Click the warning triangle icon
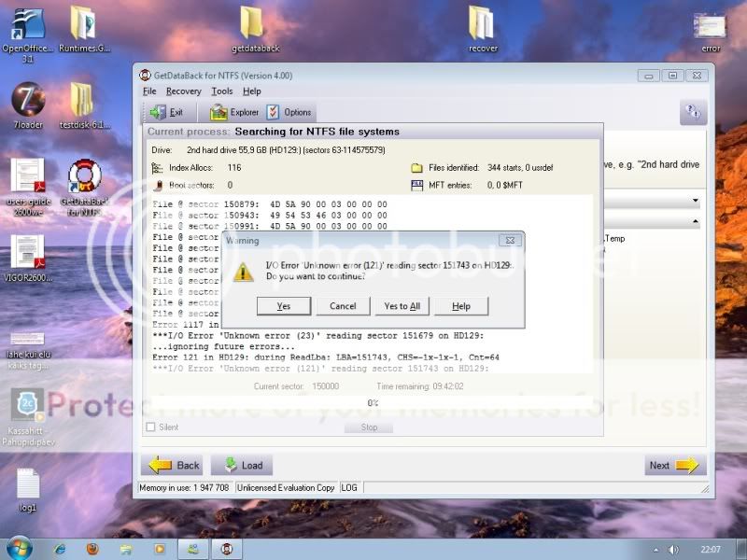Screen dimensions: 747x560 pos(243,273)
